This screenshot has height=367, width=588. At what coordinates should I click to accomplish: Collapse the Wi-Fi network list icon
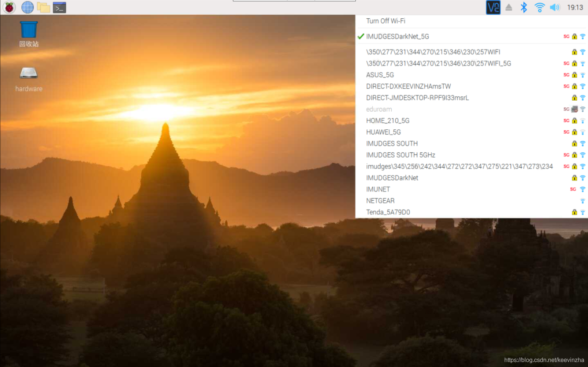540,7
